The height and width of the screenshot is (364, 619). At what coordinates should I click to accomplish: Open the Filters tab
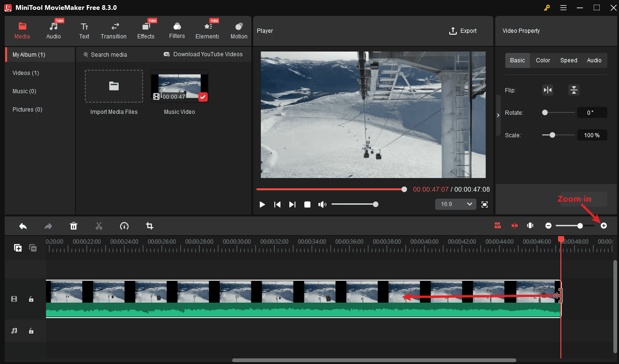[x=177, y=31]
